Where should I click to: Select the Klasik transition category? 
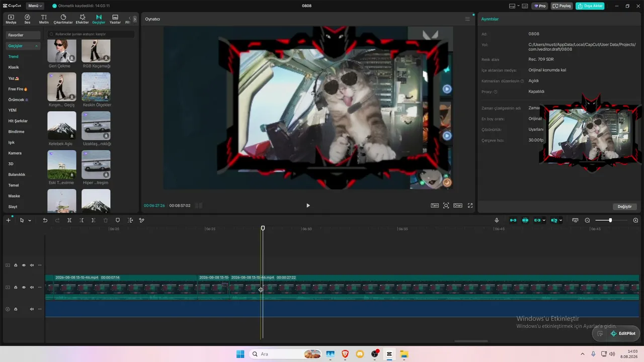14,67
